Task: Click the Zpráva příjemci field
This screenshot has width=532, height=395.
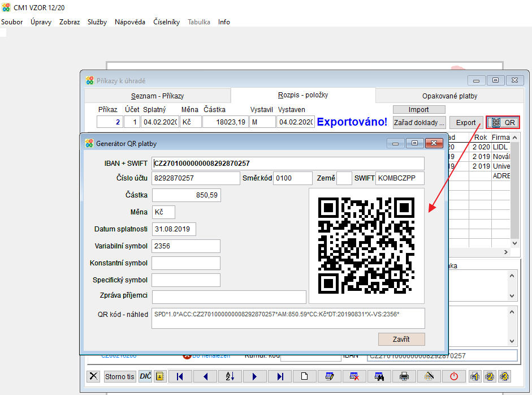Action: tap(229, 297)
